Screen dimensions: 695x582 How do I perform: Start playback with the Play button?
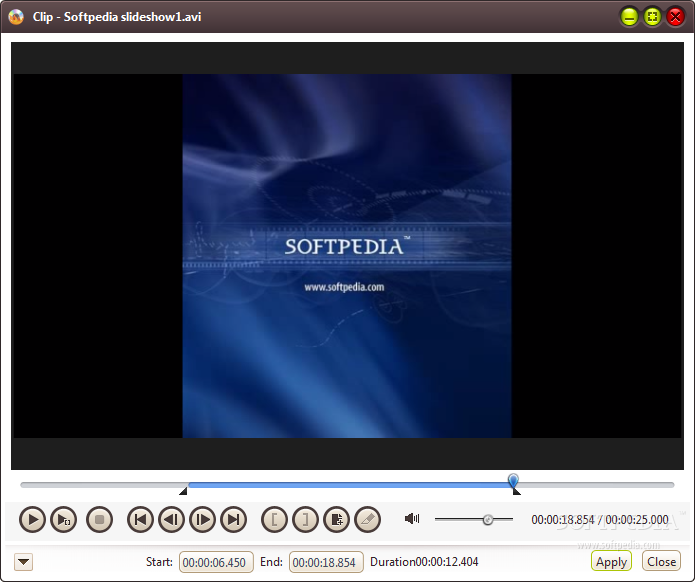(x=32, y=519)
